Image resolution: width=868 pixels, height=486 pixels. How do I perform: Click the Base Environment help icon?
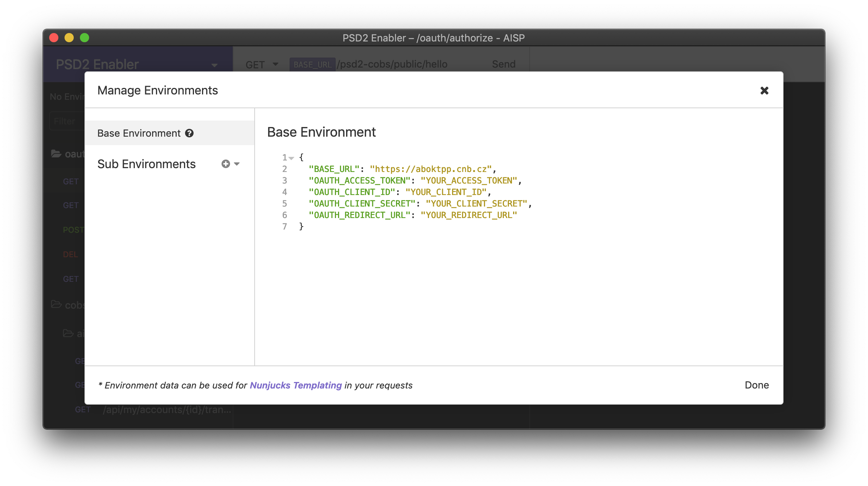coord(189,133)
